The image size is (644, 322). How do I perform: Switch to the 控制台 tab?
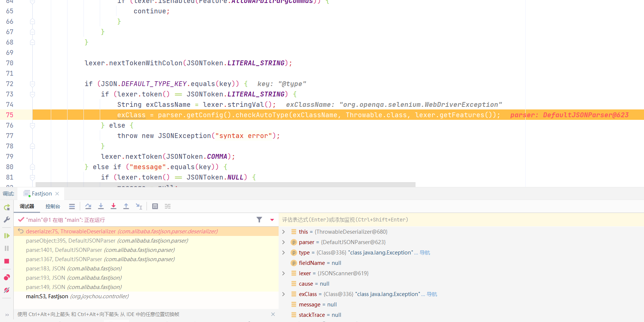[53, 206]
